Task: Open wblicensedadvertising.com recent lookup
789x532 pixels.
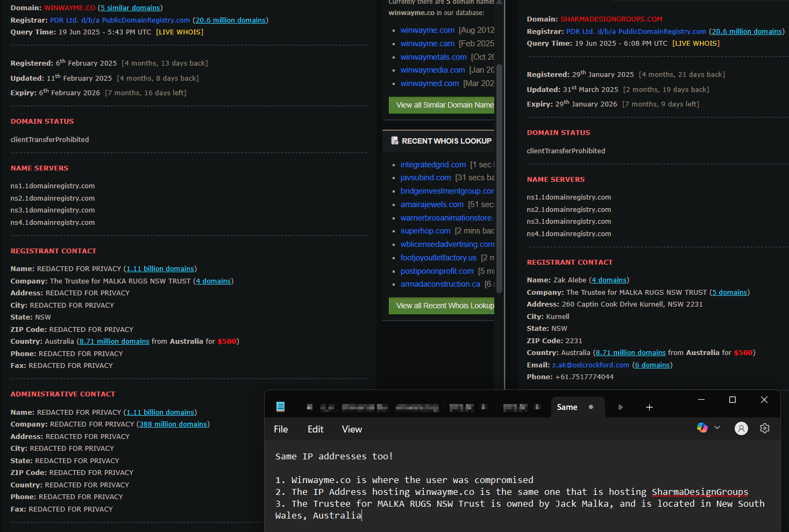Action: [x=447, y=244]
